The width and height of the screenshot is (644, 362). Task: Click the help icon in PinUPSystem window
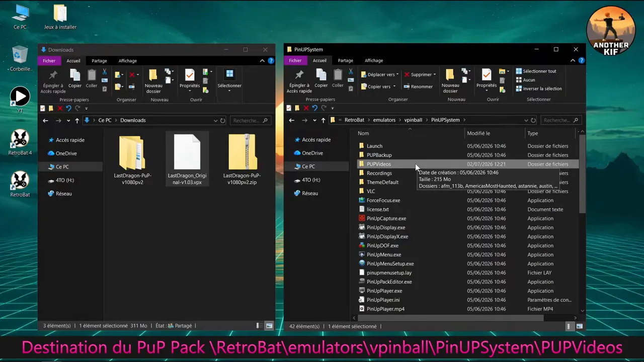pyautogui.click(x=582, y=60)
